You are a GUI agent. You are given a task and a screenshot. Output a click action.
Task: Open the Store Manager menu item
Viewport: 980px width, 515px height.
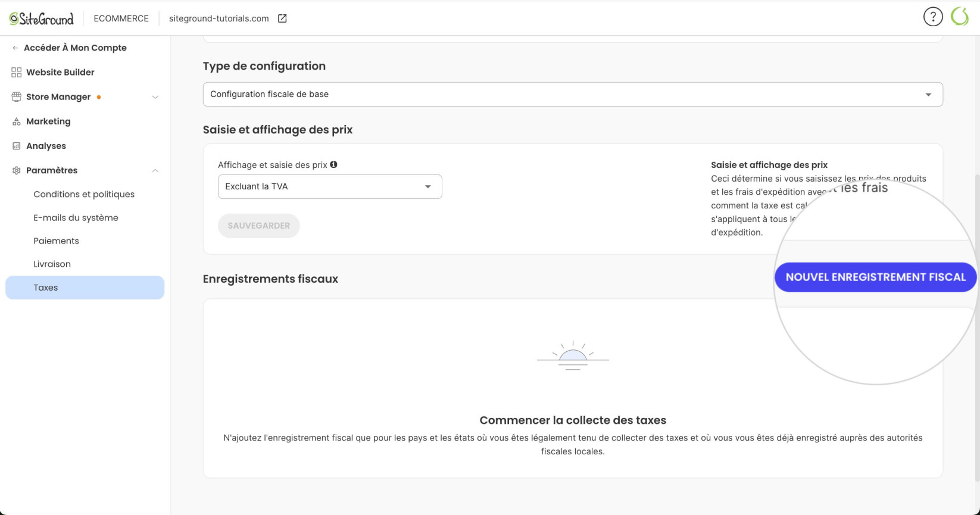(58, 96)
